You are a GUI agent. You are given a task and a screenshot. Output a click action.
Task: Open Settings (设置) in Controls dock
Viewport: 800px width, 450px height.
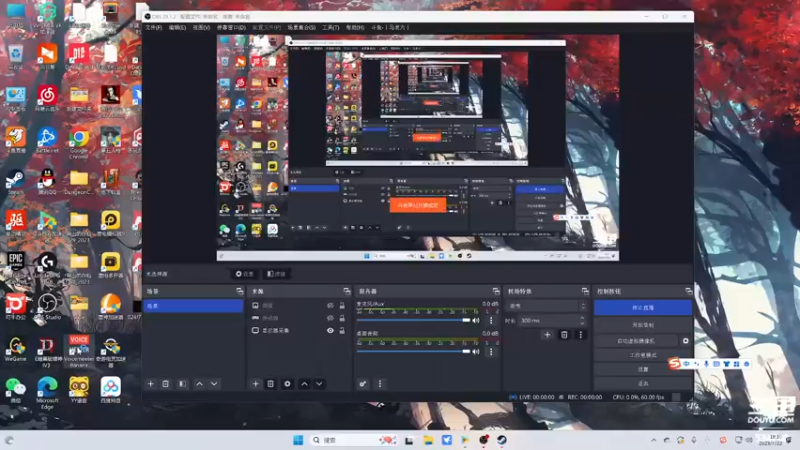pyautogui.click(x=642, y=369)
